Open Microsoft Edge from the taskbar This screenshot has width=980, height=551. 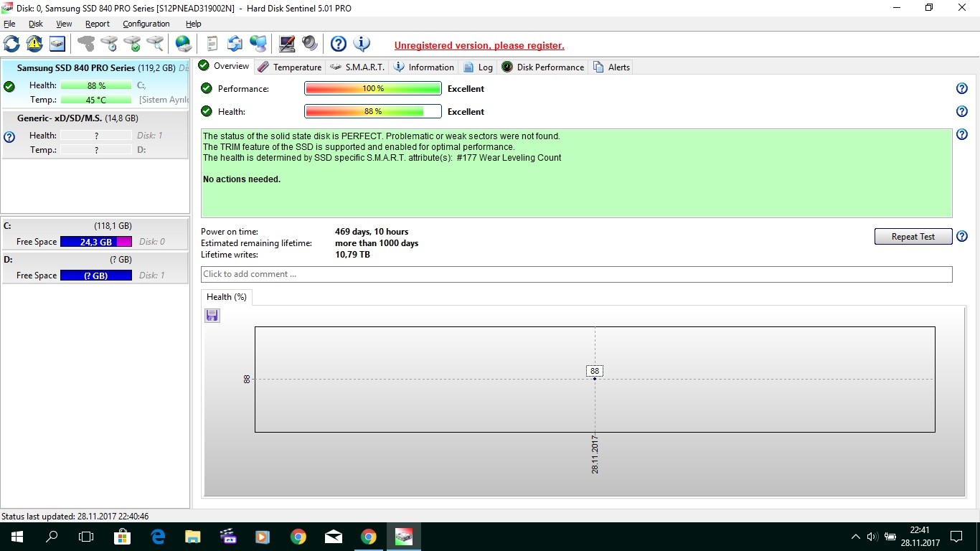pyautogui.click(x=158, y=537)
